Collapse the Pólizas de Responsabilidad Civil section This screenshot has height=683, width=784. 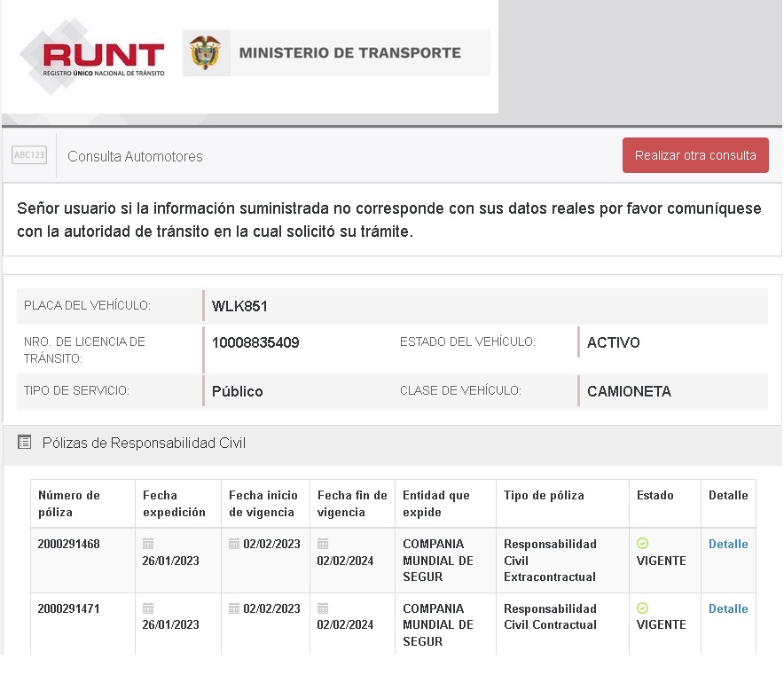[x=144, y=443]
